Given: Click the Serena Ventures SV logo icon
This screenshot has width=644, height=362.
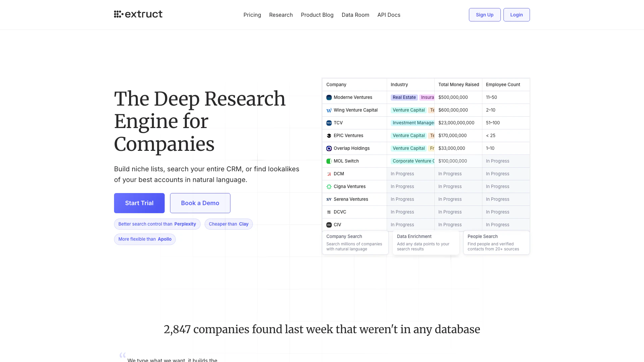Looking at the screenshot, I should [x=329, y=199].
